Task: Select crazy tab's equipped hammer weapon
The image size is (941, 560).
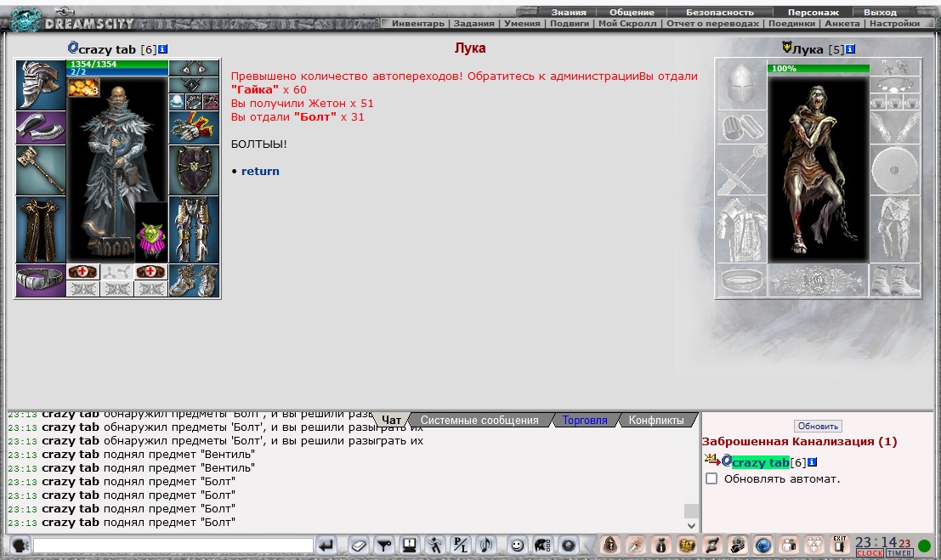Action: tap(41, 171)
